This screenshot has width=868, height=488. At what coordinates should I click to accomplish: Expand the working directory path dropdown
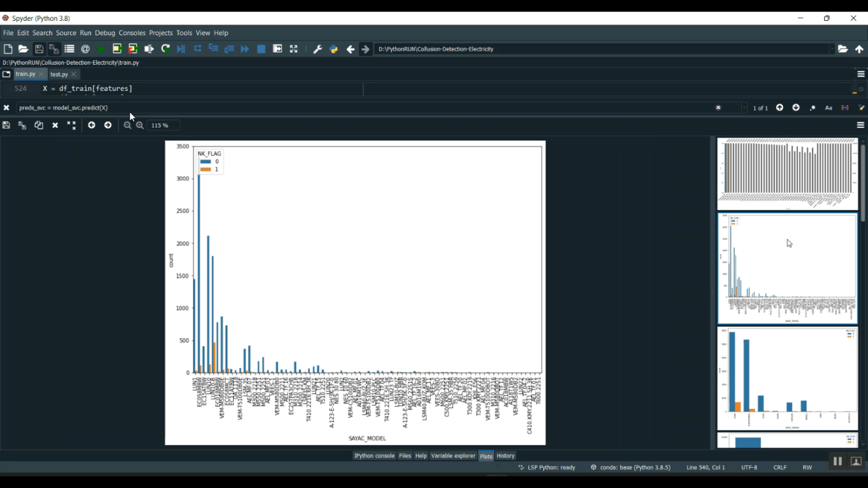point(832,50)
